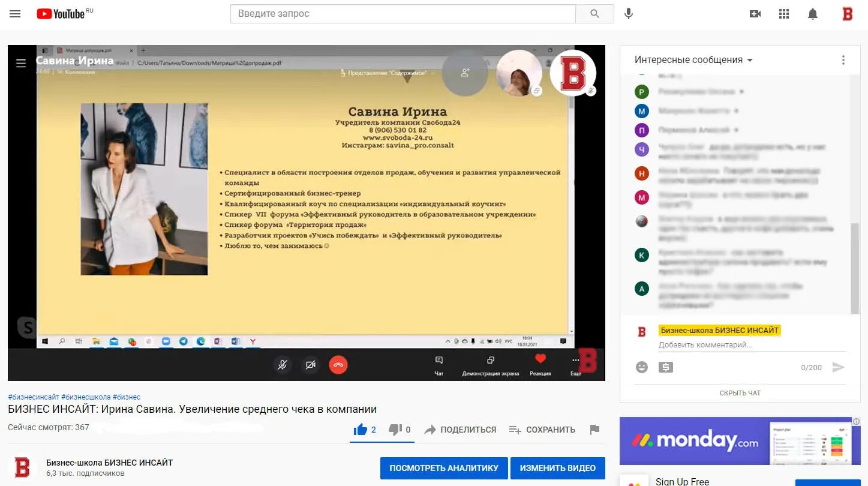The height and width of the screenshot is (486, 868).
Task: Open the create video camera icon
Action: pyautogui.click(x=755, y=14)
